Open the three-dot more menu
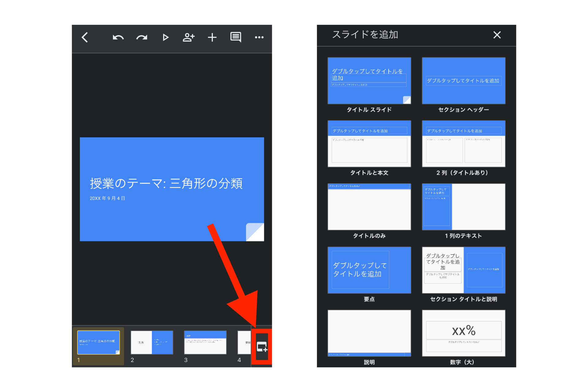Screen dimensions: 588x392 coord(259,37)
